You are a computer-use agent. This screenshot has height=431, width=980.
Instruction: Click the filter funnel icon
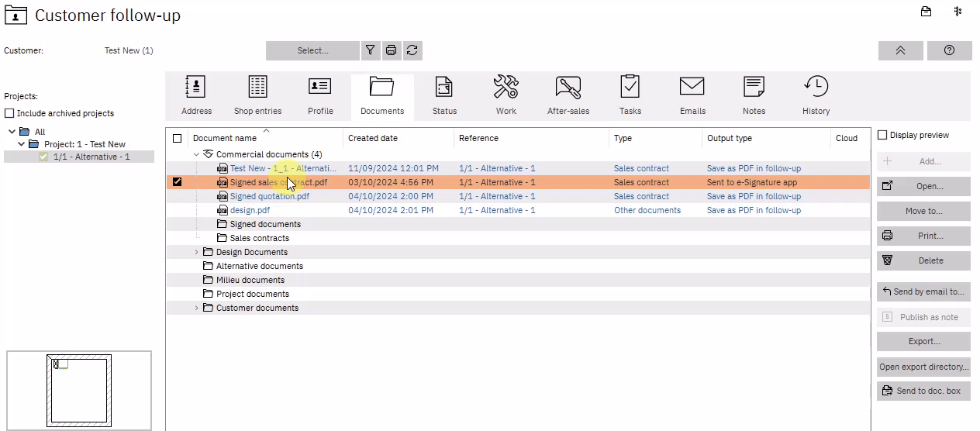pyautogui.click(x=371, y=50)
